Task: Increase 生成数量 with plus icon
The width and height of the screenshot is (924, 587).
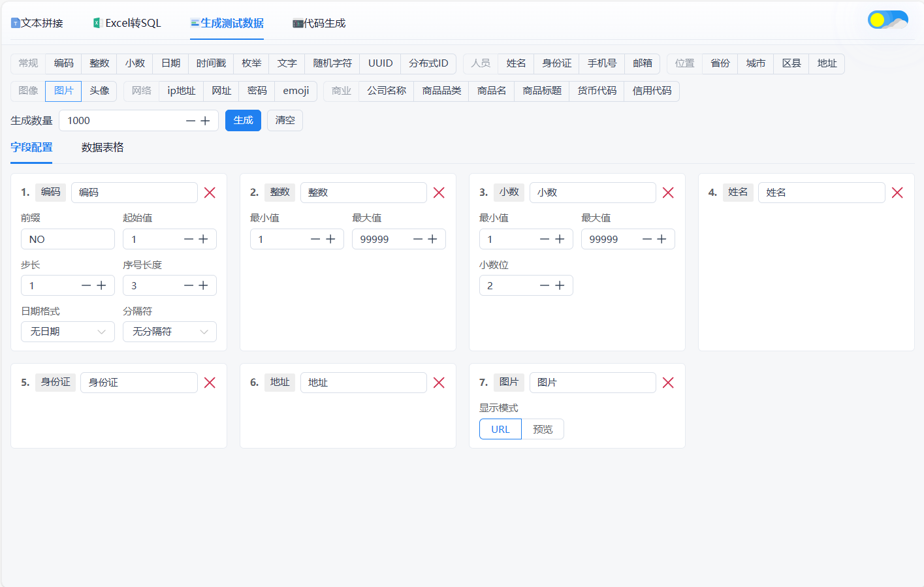Action: pos(205,121)
